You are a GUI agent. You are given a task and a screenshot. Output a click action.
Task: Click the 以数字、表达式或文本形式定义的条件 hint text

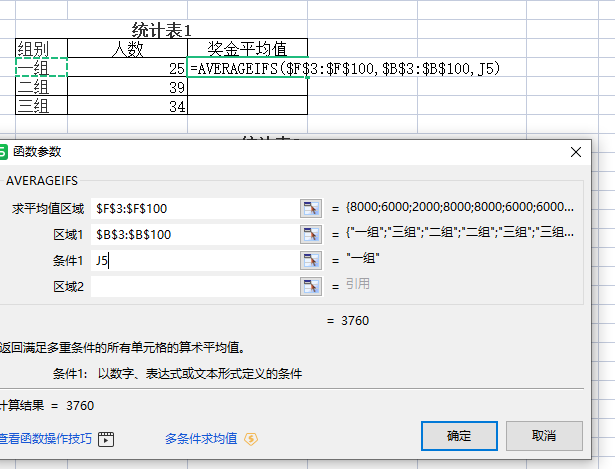200,374
